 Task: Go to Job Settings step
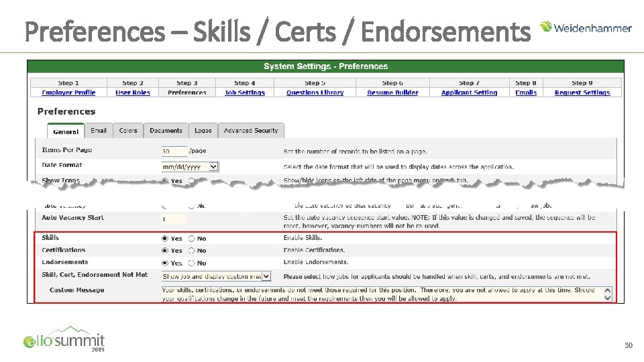pyautogui.click(x=245, y=93)
